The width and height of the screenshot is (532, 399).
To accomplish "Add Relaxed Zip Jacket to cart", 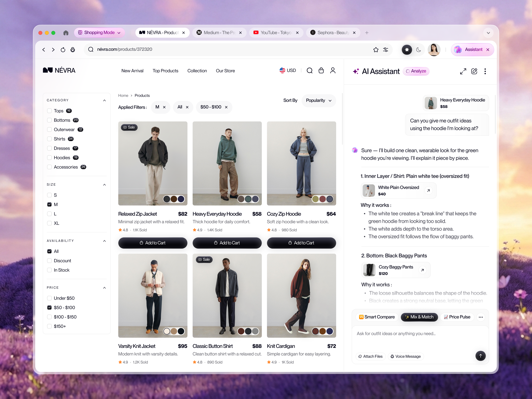I will coord(153,243).
